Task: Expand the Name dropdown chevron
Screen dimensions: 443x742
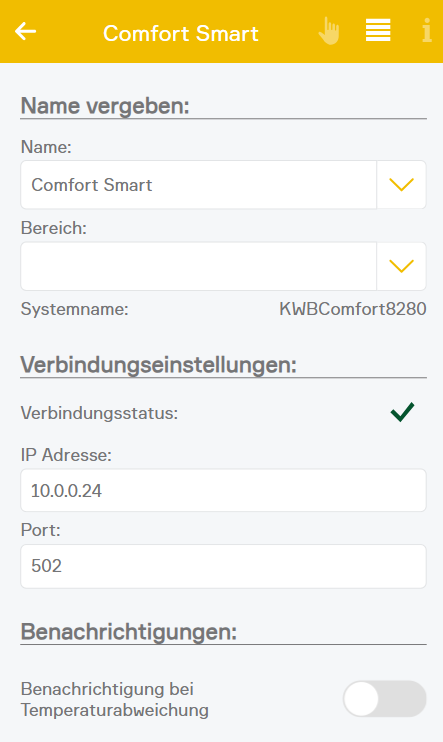Action: tap(401, 185)
